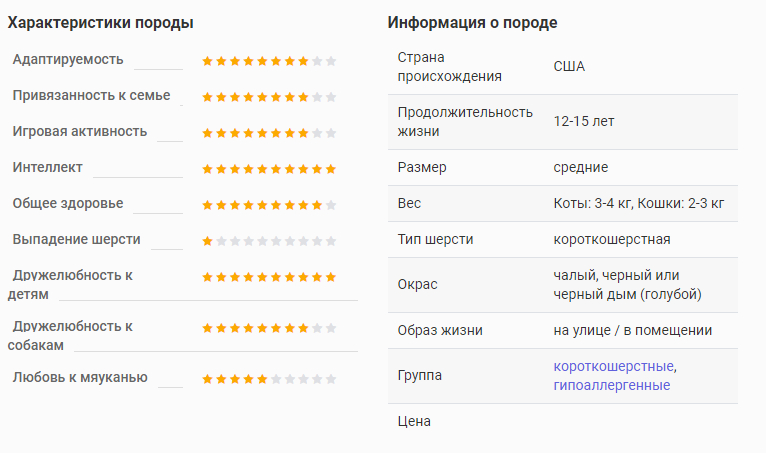Click the Интеллект ten-star rating
Image resolution: width=766 pixels, height=453 pixels.
tap(269, 169)
